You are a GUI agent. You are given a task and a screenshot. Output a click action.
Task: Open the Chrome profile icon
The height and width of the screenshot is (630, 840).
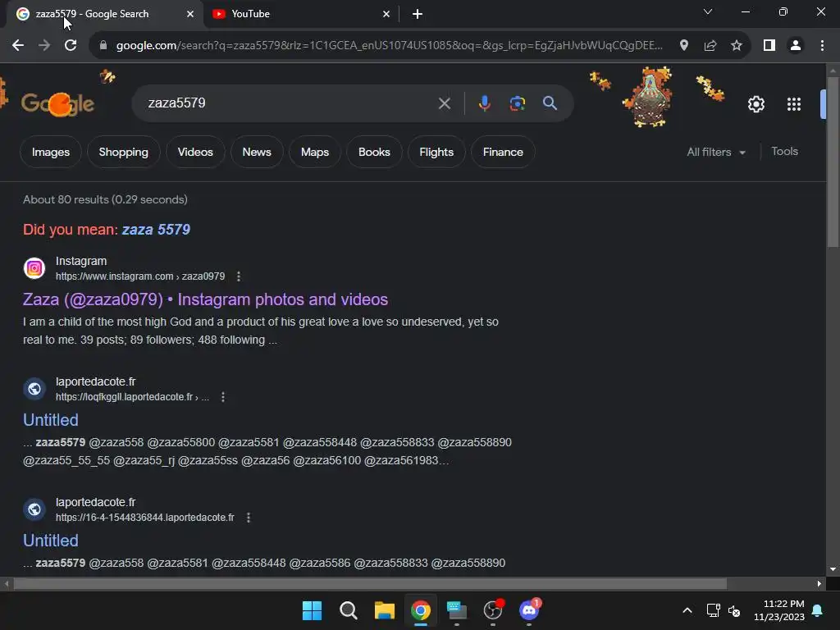(x=796, y=46)
